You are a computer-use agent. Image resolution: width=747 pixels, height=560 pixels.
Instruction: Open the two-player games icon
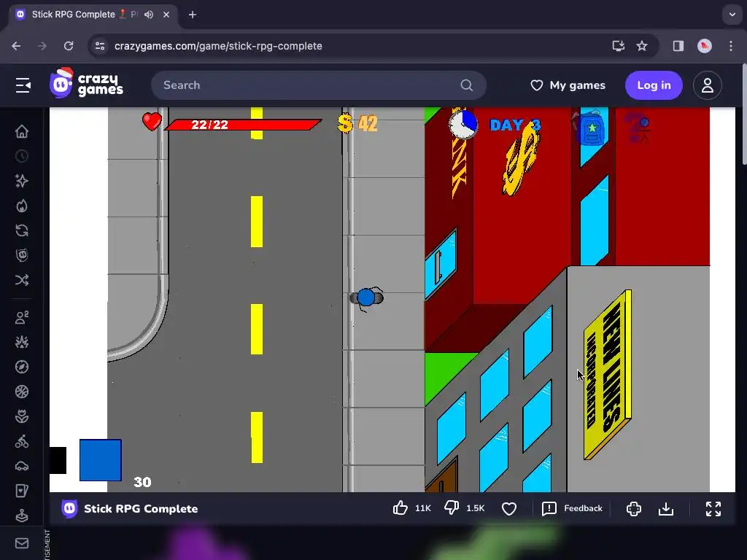(22, 317)
